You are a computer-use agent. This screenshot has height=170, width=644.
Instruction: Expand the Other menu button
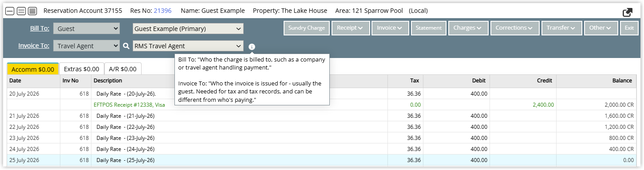click(x=601, y=28)
